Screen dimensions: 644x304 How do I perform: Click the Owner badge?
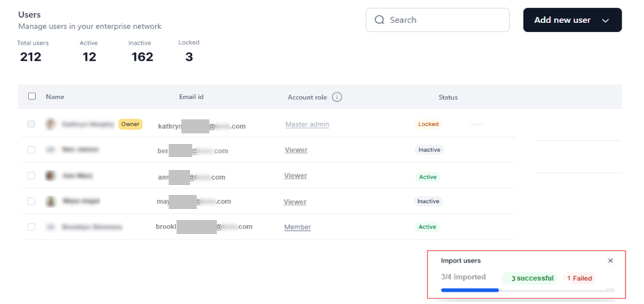tap(130, 124)
